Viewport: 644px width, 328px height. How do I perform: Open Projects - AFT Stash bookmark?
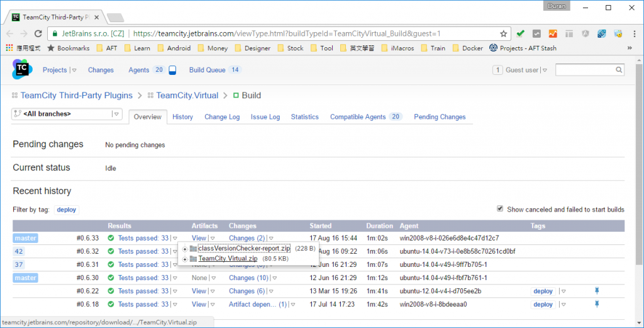click(523, 48)
